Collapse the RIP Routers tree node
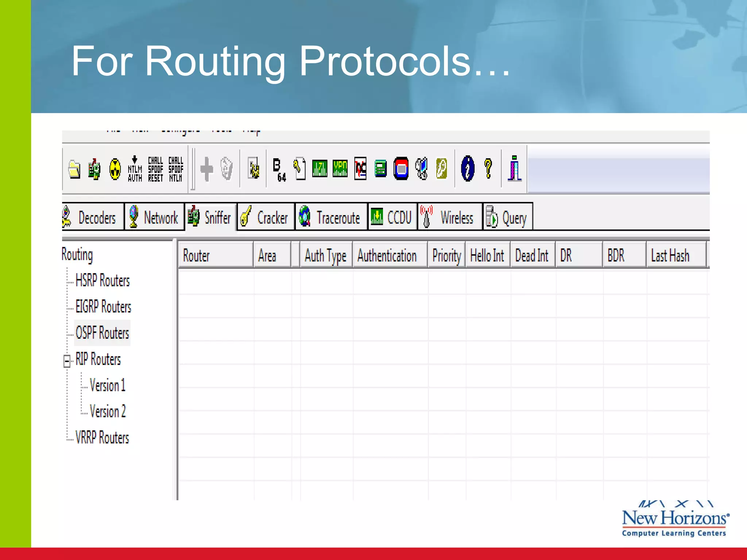 click(67, 361)
